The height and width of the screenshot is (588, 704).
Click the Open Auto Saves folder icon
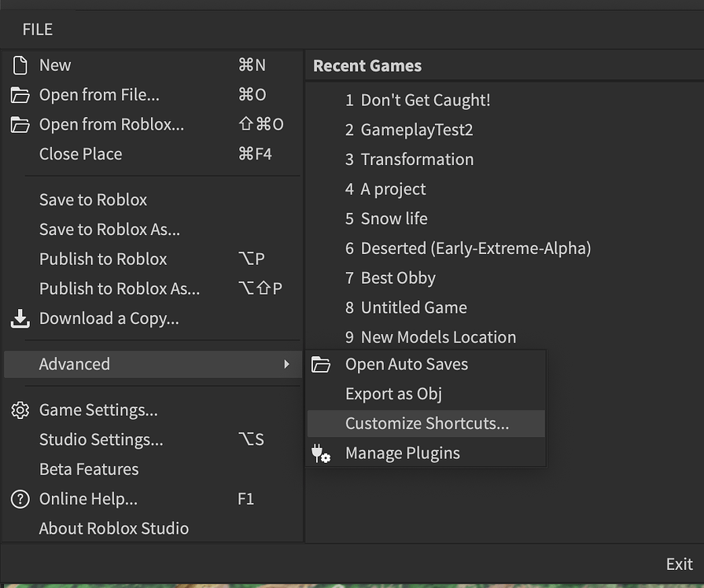[322, 364]
